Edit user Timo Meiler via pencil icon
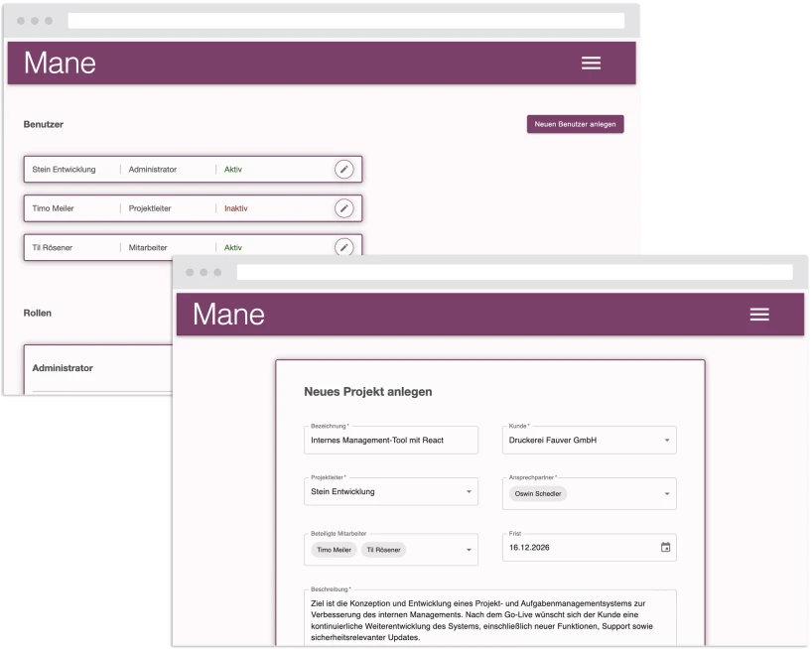The height and width of the screenshot is (649, 812). tap(343, 208)
